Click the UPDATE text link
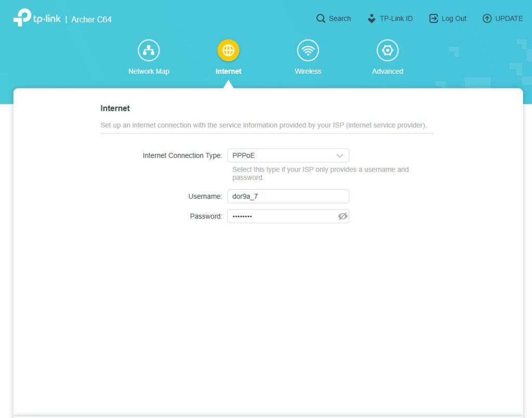The width and height of the screenshot is (532, 418). 509,19
